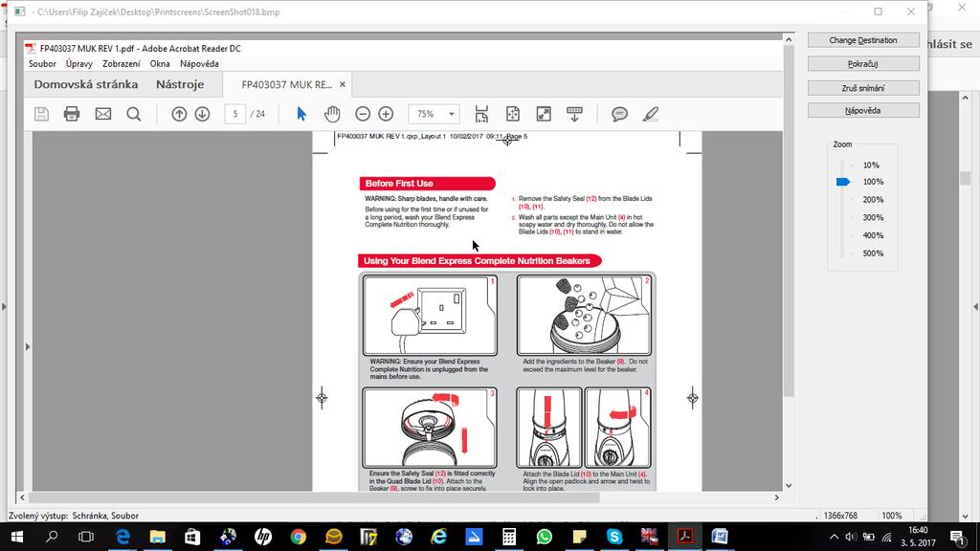Open taskbar search magnifier

[x=52, y=537]
